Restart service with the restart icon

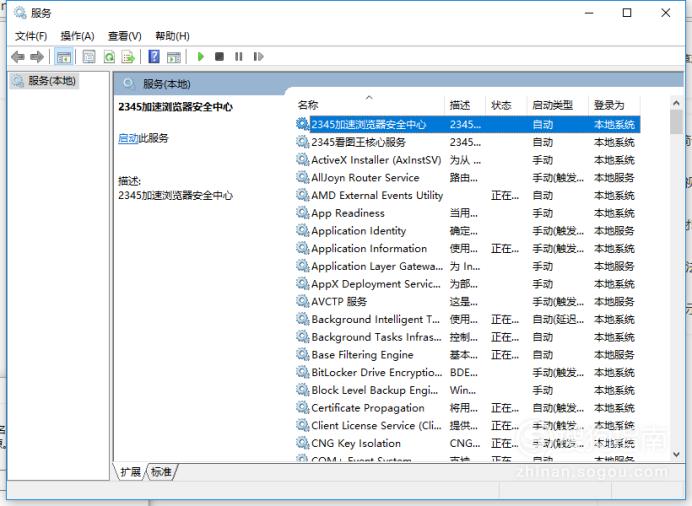(x=259, y=56)
